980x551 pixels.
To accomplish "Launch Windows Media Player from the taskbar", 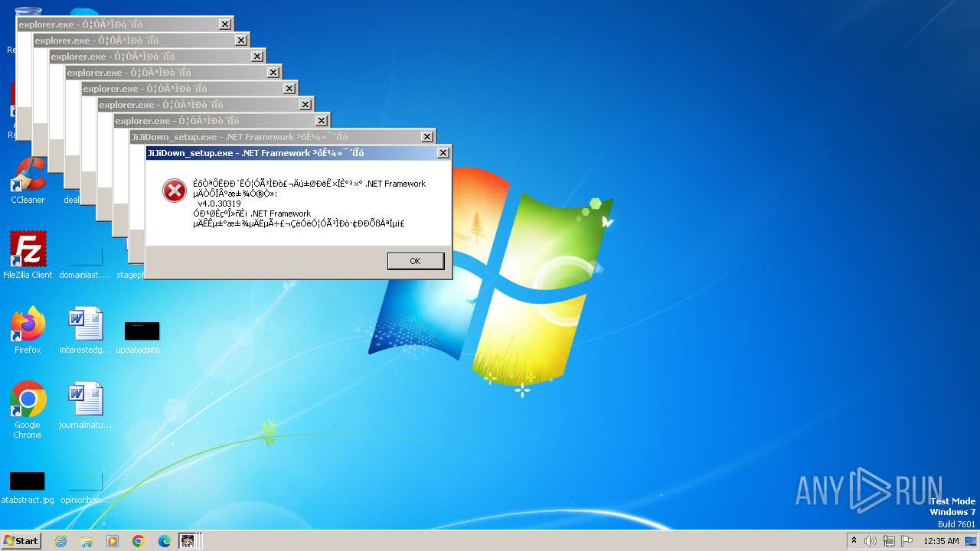I will (113, 541).
